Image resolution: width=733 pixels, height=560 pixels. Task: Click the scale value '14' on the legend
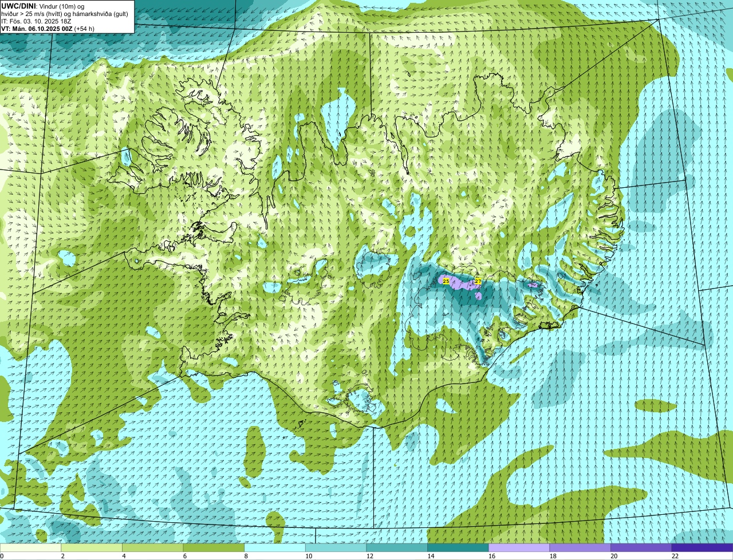[x=431, y=556]
